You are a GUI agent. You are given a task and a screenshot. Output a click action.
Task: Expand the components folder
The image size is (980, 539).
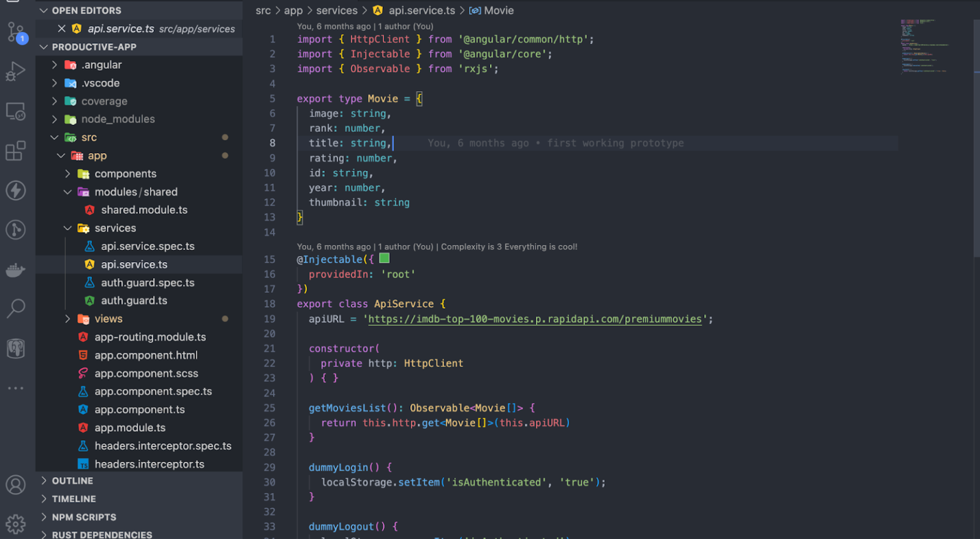pos(68,174)
